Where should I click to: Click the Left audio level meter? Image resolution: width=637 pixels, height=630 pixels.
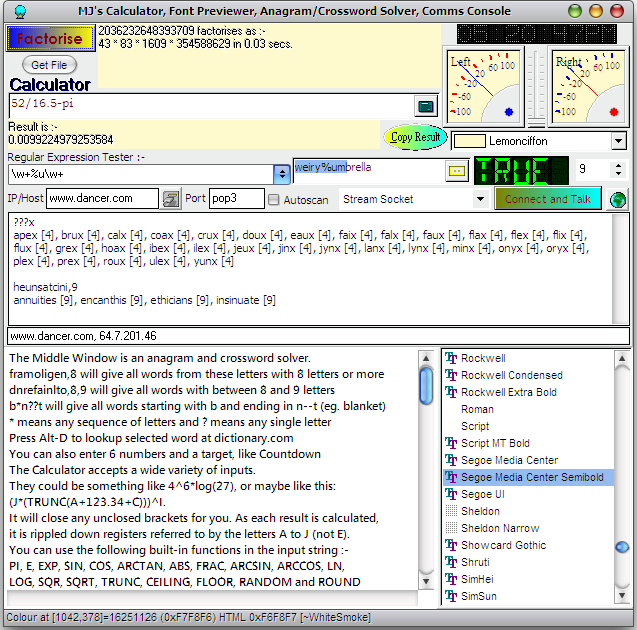pos(483,87)
